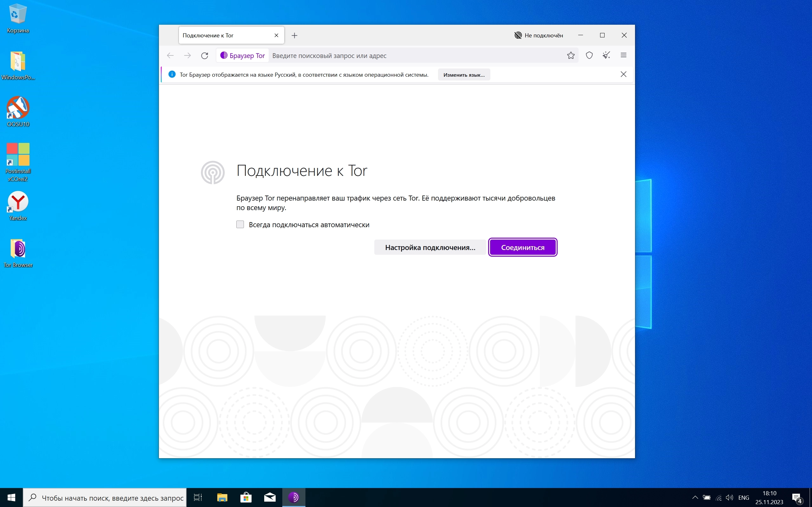Click the New Identity broom icon
The height and width of the screenshot is (507, 812).
[606, 55]
